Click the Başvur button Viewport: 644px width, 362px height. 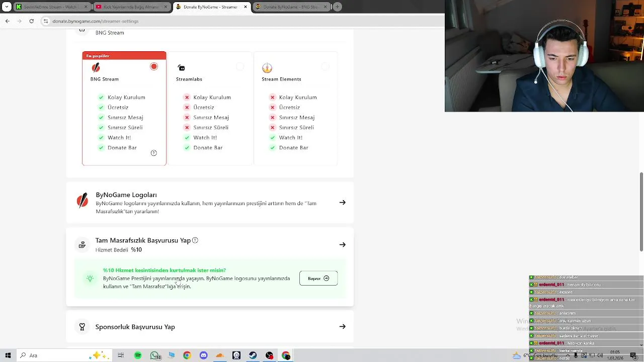tap(318, 278)
